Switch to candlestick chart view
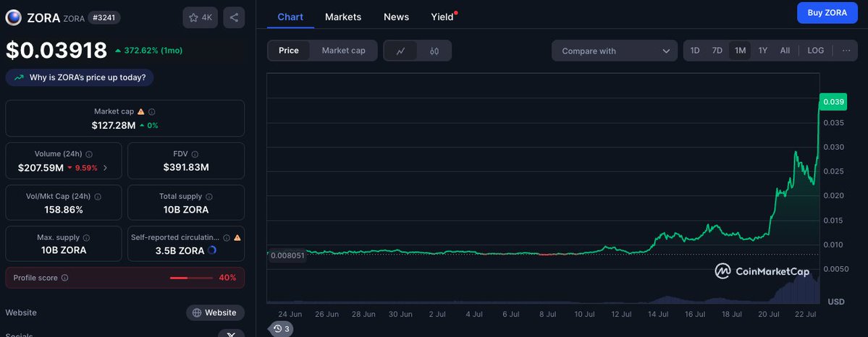 point(434,51)
